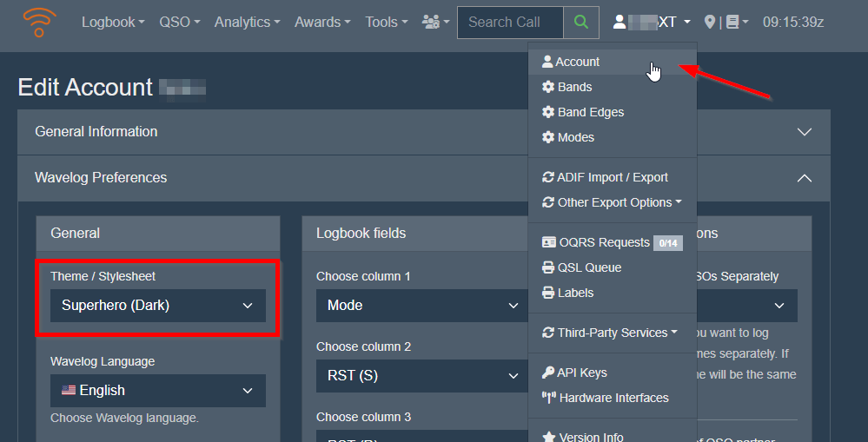Open the QSO menu
This screenshot has width=868, height=442.
179,22
